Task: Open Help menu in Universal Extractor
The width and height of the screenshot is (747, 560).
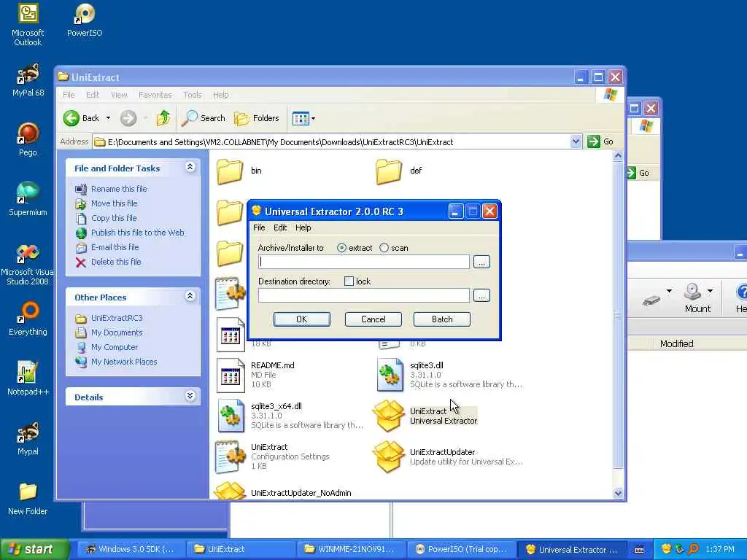Action: (x=303, y=227)
